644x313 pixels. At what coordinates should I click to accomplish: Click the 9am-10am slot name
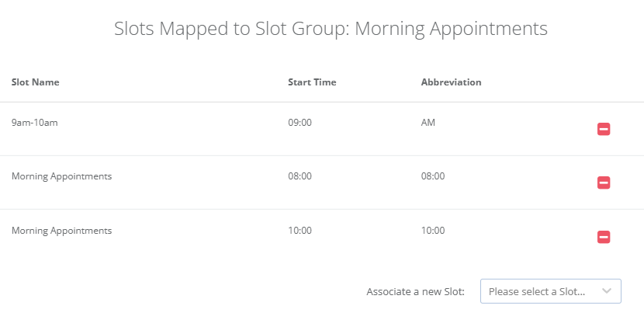click(35, 122)
